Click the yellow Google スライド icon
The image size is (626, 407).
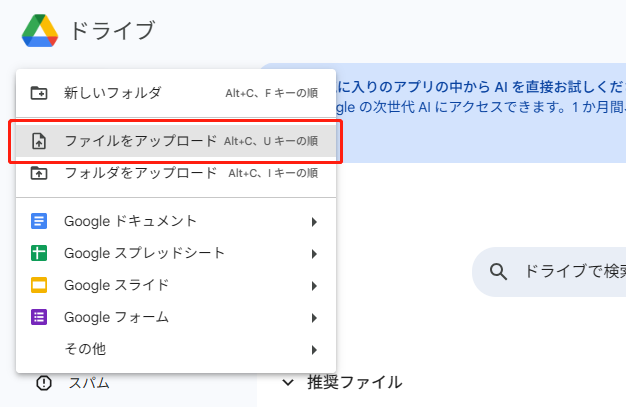tap(40, 285)
